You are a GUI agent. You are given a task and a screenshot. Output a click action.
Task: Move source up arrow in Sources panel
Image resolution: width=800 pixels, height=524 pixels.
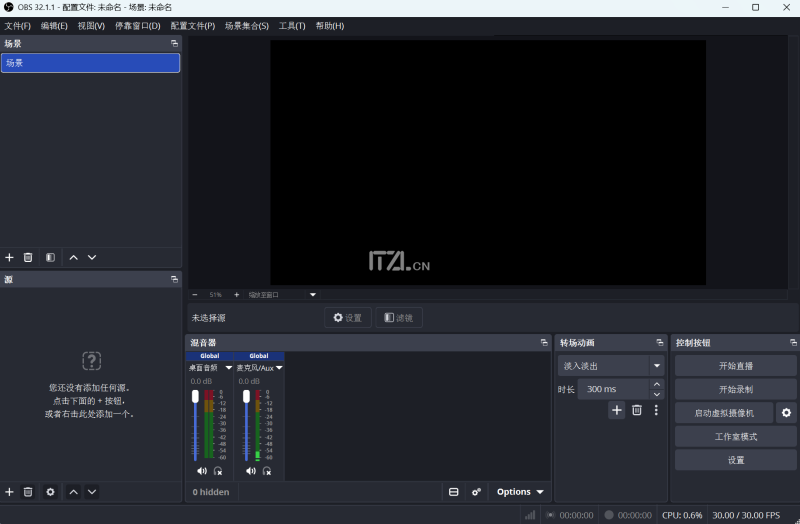73,492
